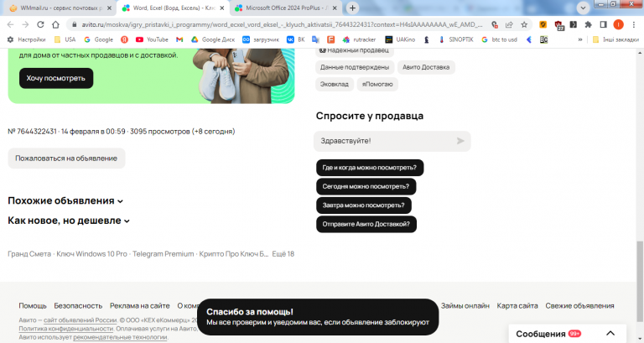
Task: Choose 'Отправите Авито Доставкой?' quick question
Action: tap(366, 224)
